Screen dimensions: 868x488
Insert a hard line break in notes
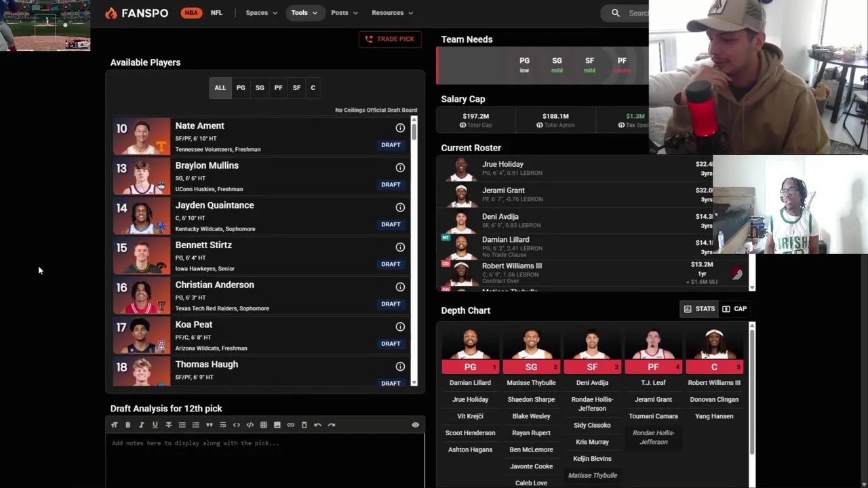coord(222,425)
